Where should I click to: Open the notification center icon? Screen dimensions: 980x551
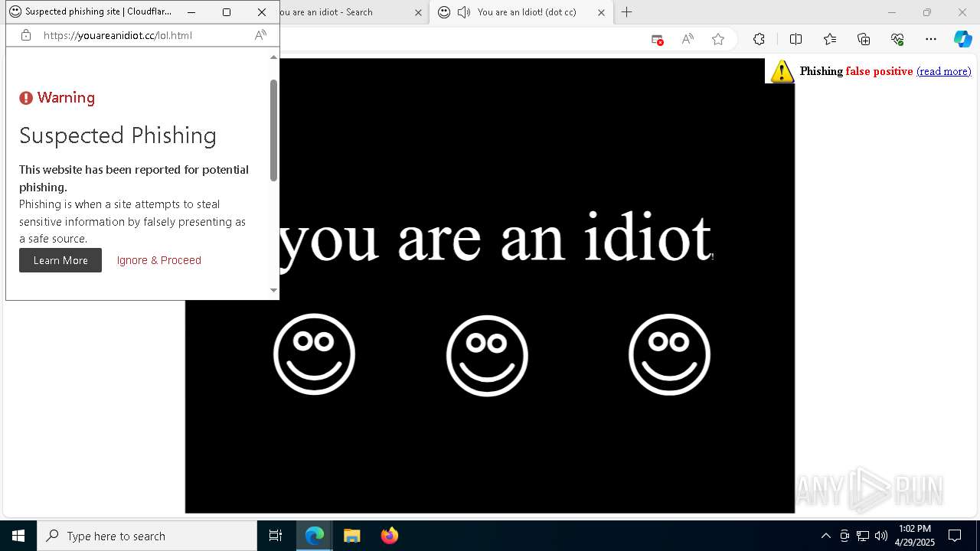coord(955,536)
